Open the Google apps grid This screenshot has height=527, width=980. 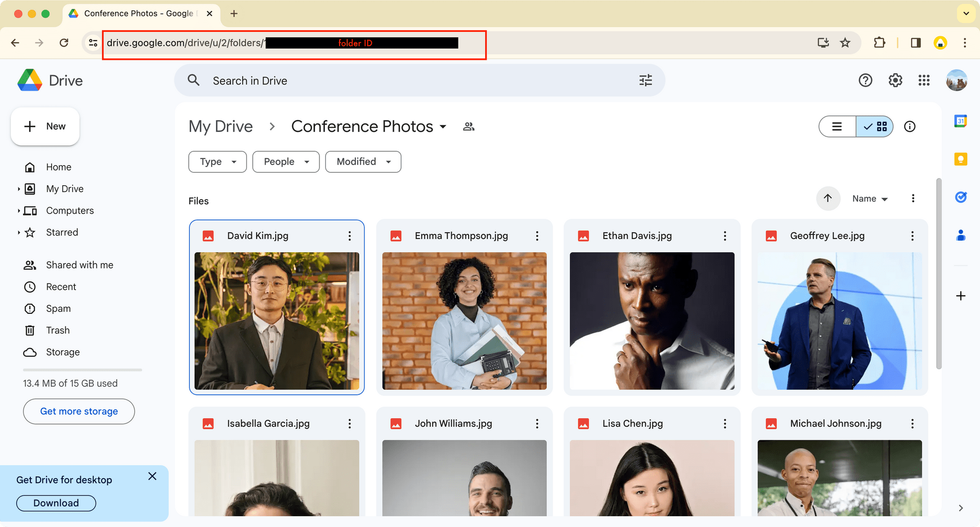click(924, 80)
